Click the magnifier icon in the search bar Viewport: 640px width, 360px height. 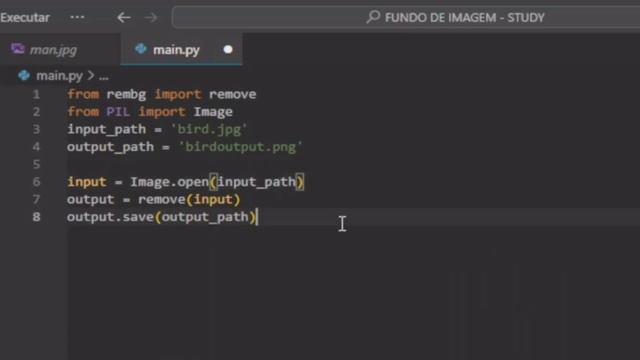click(373, 17)
